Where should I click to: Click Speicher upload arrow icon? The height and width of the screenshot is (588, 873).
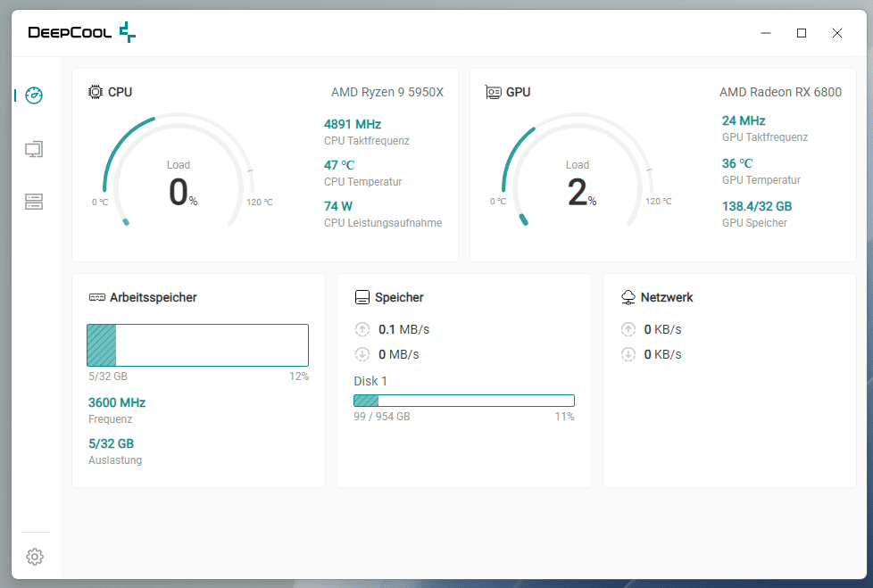[362, 329]
